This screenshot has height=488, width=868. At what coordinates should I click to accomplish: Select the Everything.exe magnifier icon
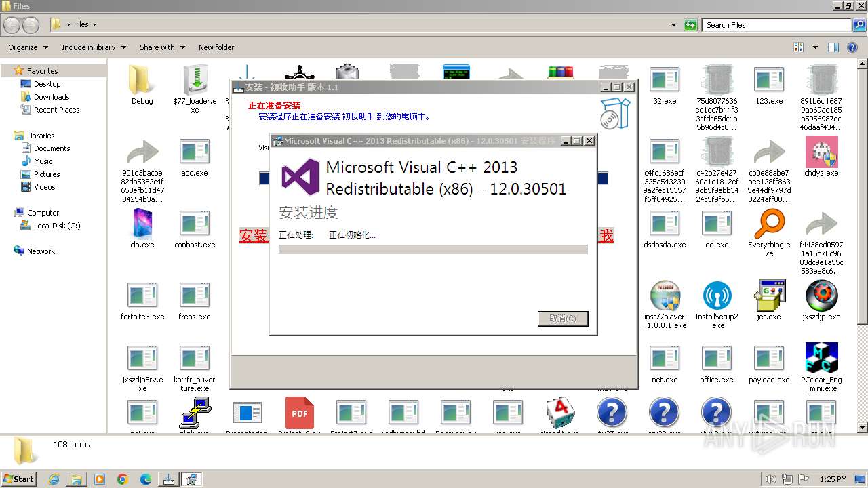[x=769, y=224]
